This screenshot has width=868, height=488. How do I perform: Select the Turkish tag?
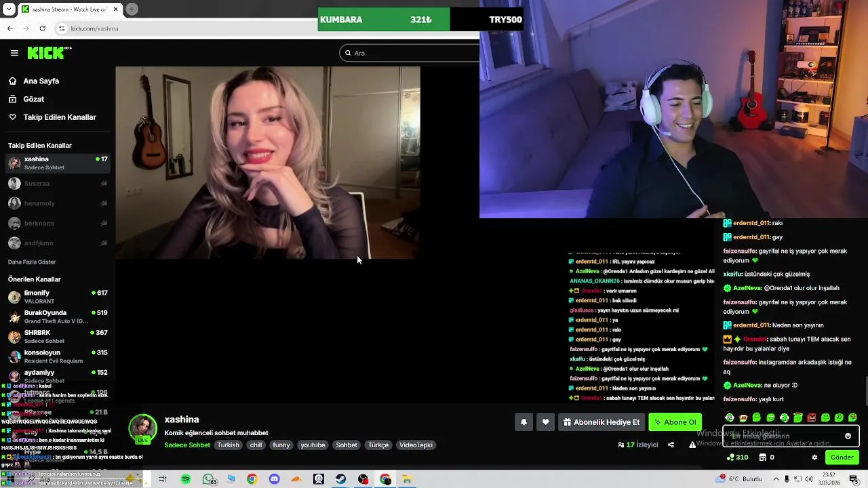pyautogui.click(x=229, y=445)
